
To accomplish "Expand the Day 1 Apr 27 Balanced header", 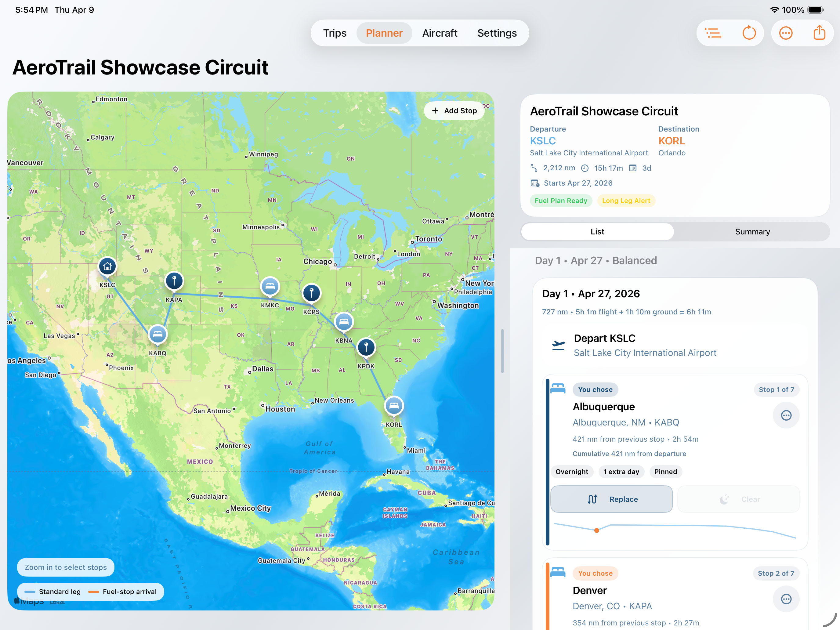I will point(596,260).
